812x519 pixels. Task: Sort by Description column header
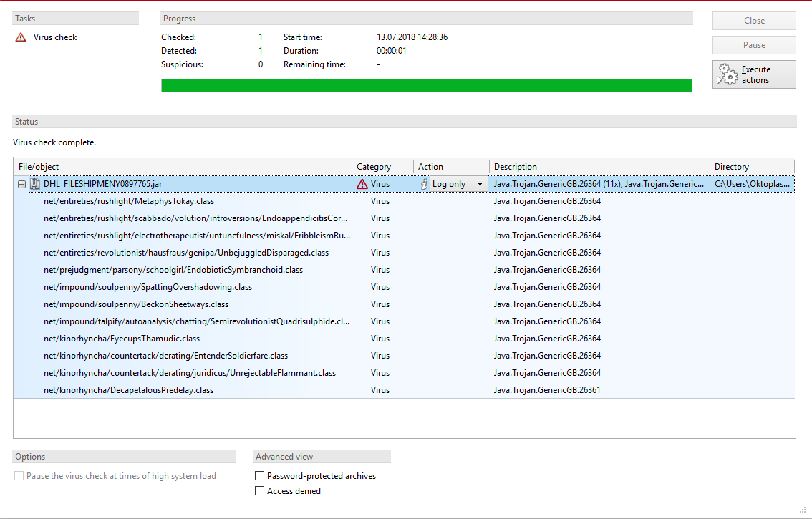pyautogui.click(x=599, y=167)
